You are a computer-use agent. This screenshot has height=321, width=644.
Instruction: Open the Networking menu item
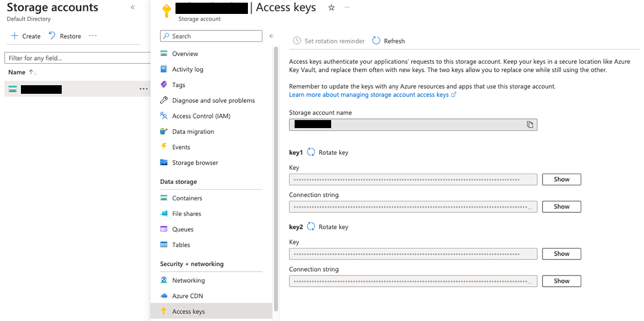(x=188, y=280)
